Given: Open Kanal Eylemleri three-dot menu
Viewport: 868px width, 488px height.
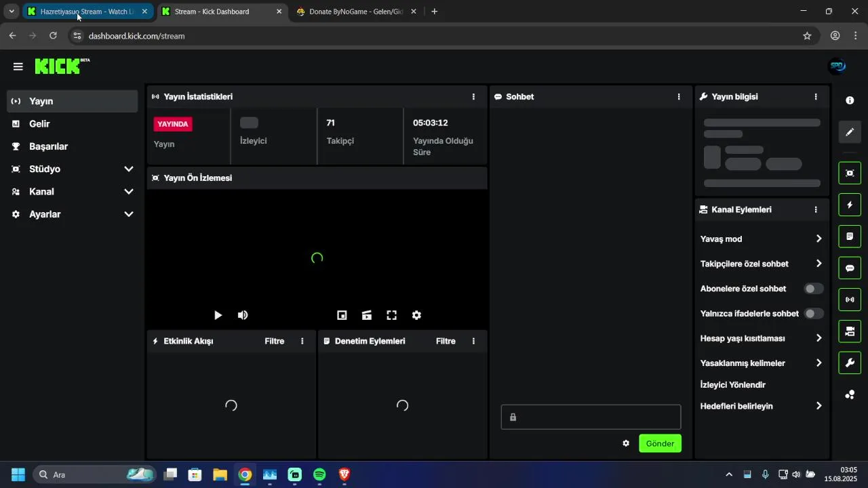Looking at the screenshot, I should point(816,210).
